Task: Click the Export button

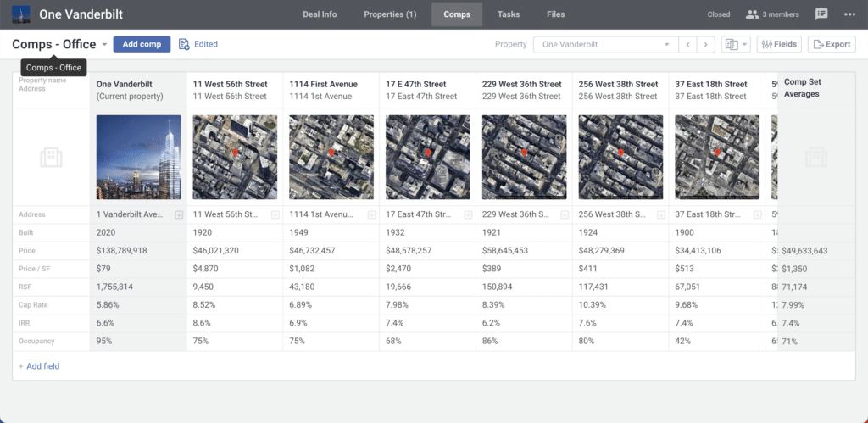Action: click(x=832, y=44)
